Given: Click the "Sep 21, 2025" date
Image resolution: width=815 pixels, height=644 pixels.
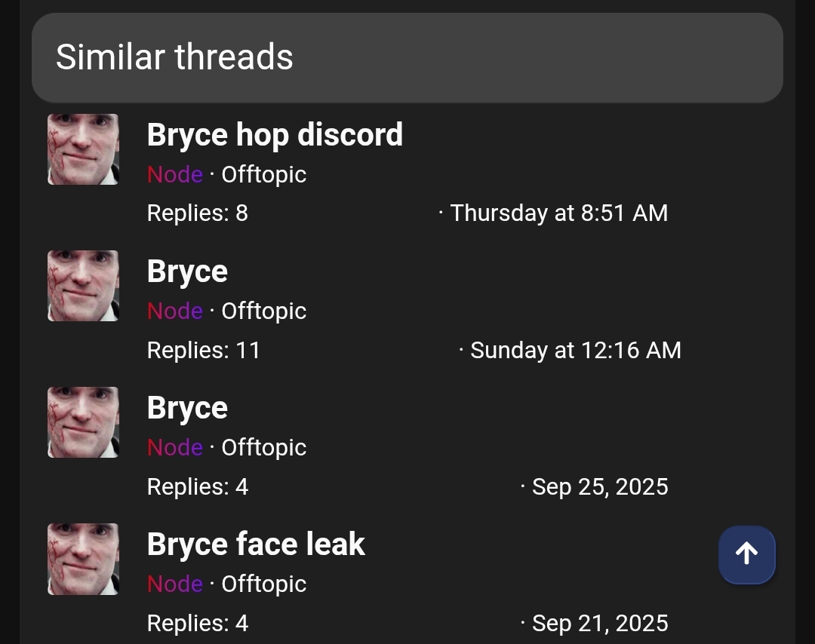Looking at the screenshot, I should [600, 624].
